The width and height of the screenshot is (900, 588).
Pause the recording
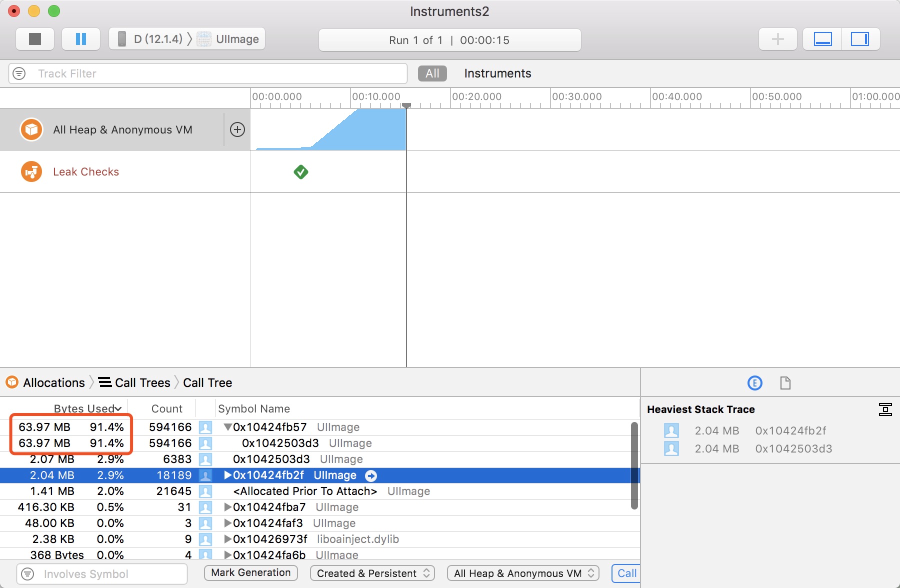[81, 39]
